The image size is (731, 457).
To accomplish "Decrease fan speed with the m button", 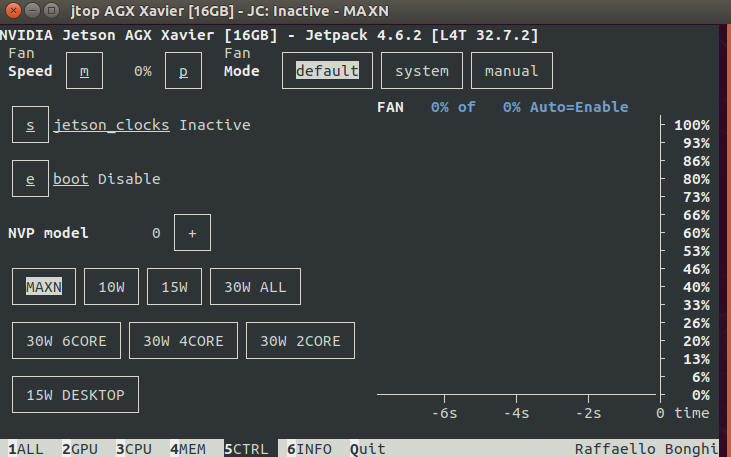I will coord(84,71).
